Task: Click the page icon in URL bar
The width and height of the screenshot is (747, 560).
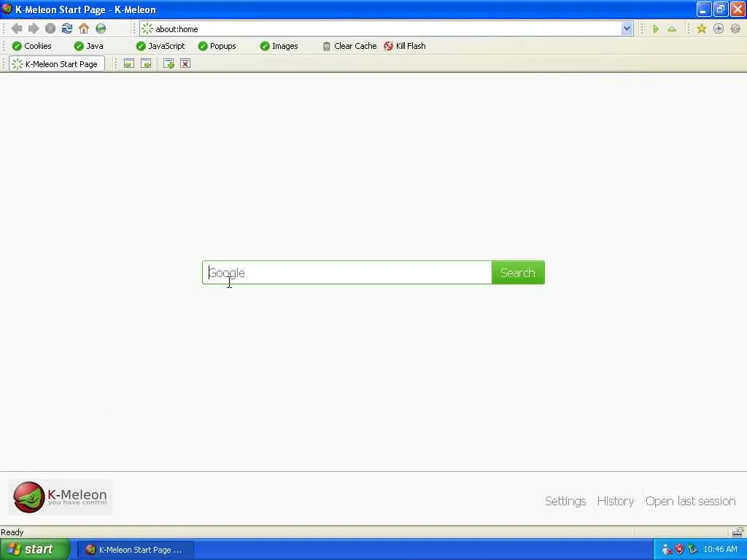Action: [x=147, y=28]
